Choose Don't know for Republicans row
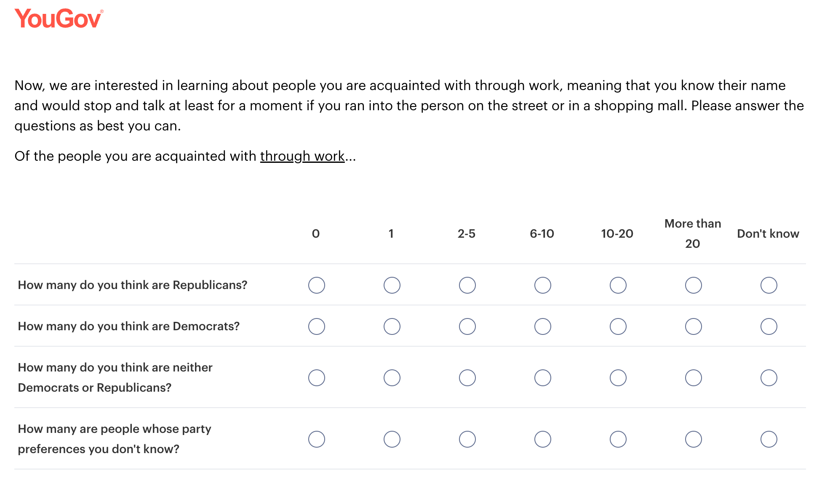The width and height of the screenshot is (822, 504). (x=769, y=285)
